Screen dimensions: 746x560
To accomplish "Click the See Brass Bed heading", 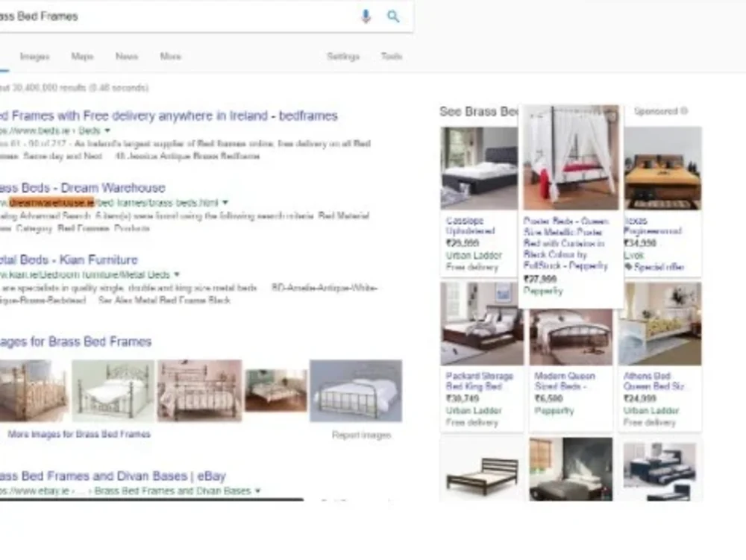I will (479, 112).
